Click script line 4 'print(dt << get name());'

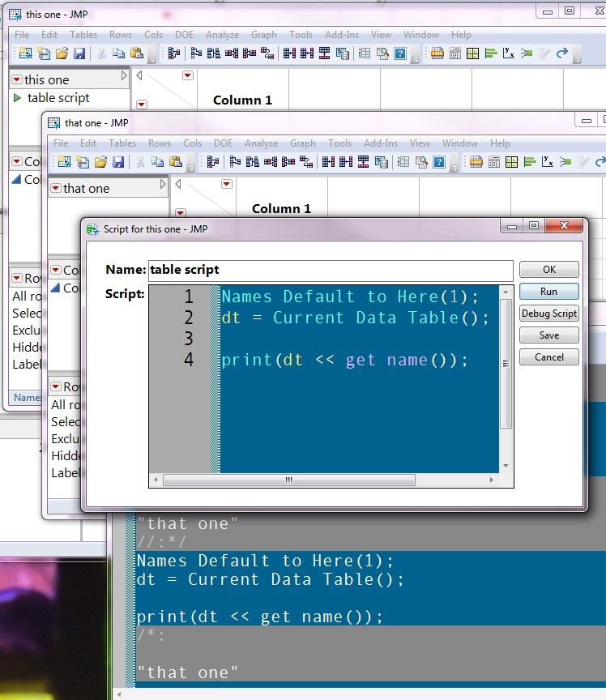(x=345, y=360)
